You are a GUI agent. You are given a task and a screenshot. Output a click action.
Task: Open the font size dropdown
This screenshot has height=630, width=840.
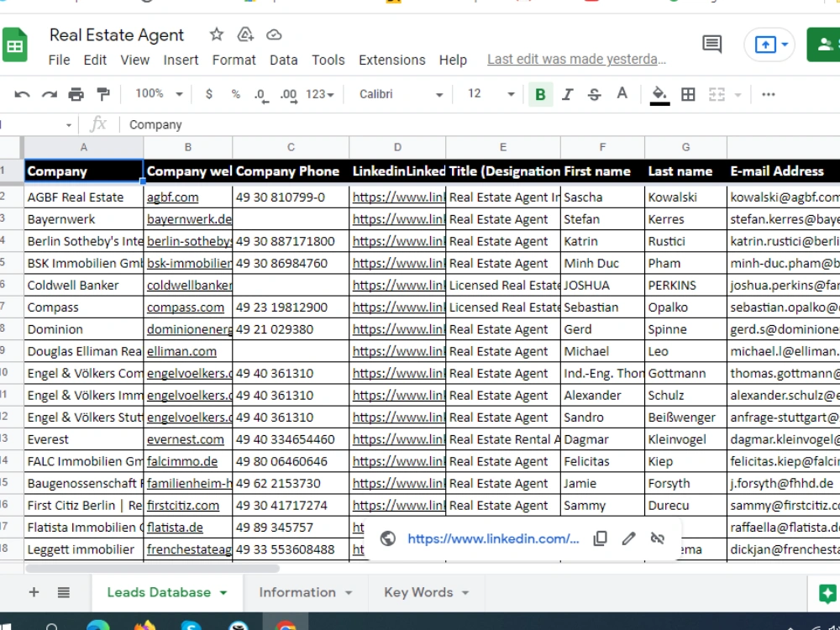tap(486, 93)
